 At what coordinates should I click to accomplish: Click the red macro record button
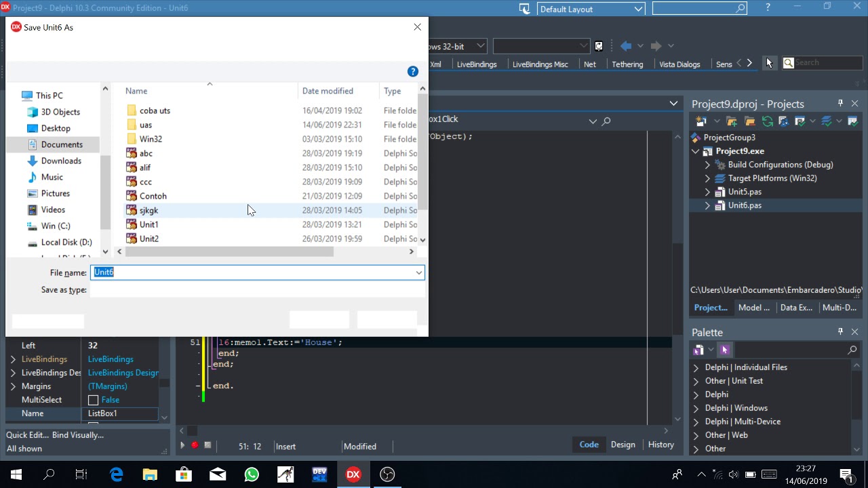coord(195,445)
